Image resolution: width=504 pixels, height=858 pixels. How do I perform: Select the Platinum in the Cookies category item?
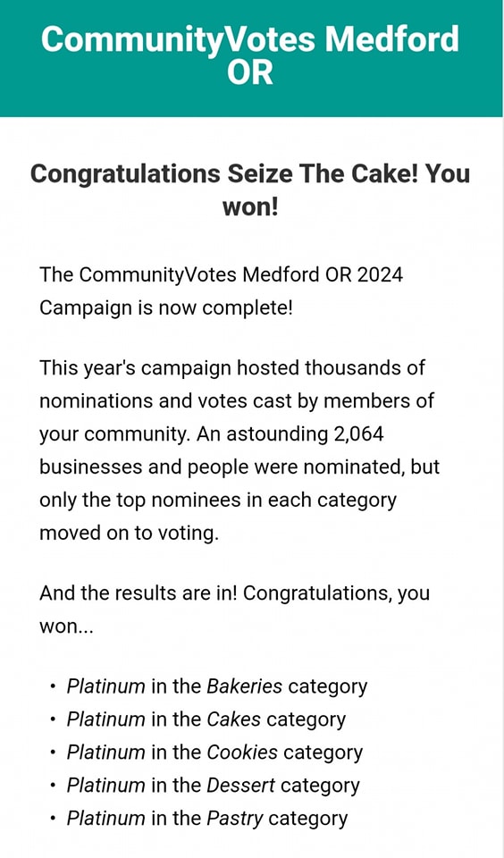click(214, 753)
